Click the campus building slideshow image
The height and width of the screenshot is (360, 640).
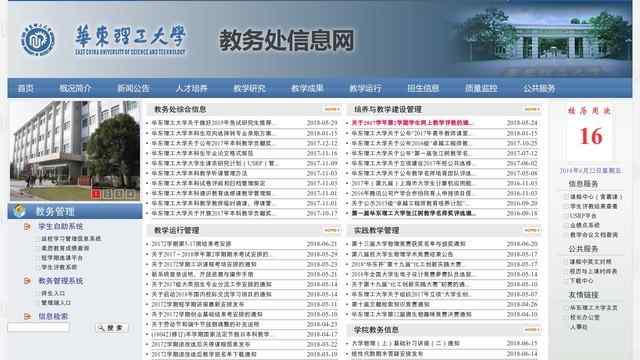click(75, 151)
